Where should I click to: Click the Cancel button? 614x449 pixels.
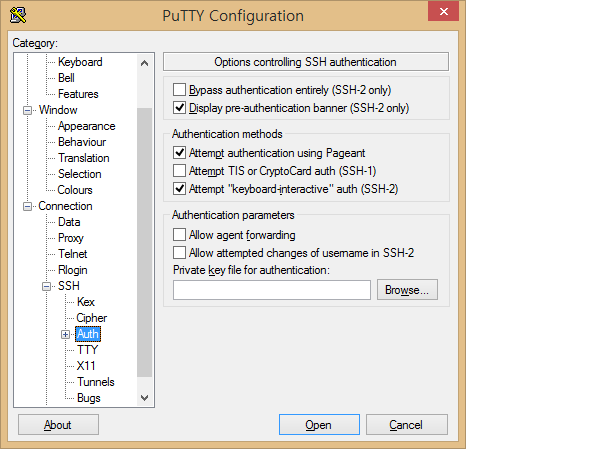[x=406, y=425]
